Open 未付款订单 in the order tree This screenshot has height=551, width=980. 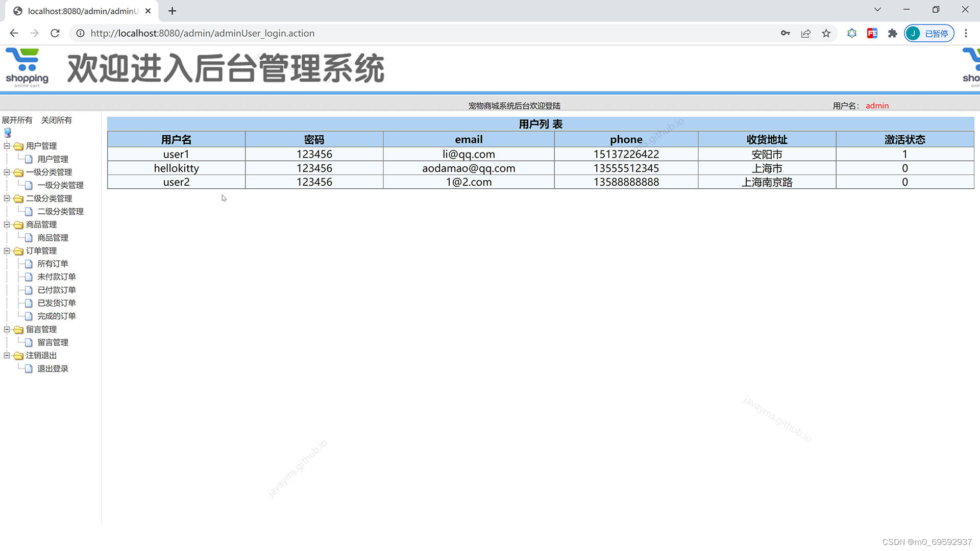[57, 277]
